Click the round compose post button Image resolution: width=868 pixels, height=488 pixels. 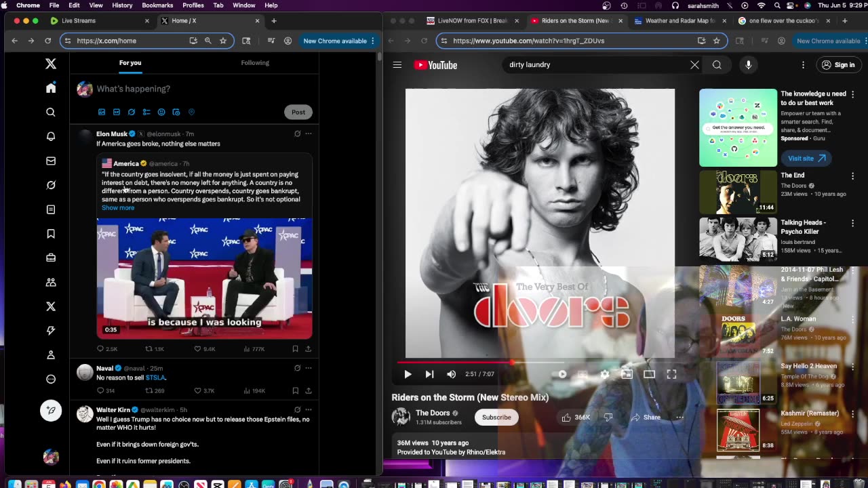point(51,411)
